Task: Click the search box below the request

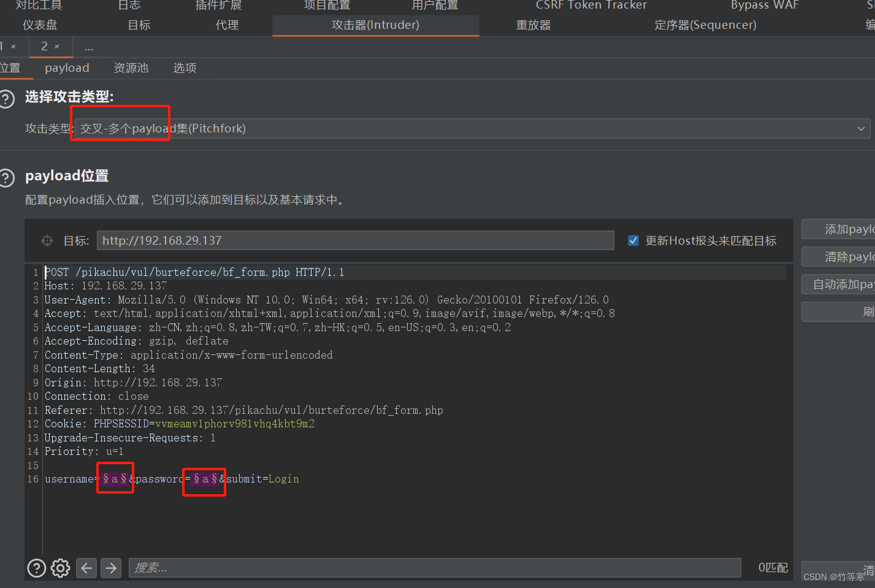Action: (434, 568)
